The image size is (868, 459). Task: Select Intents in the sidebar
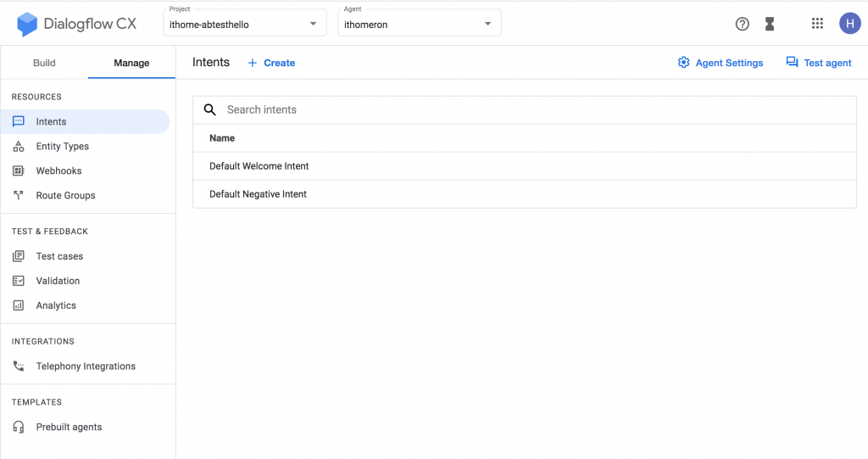click(86, 121)
